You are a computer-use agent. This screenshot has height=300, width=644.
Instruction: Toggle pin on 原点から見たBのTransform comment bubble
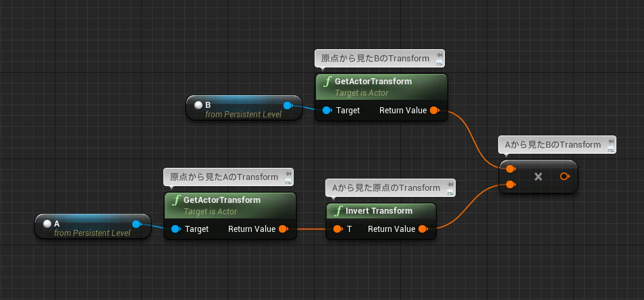(x=439, y=55)
